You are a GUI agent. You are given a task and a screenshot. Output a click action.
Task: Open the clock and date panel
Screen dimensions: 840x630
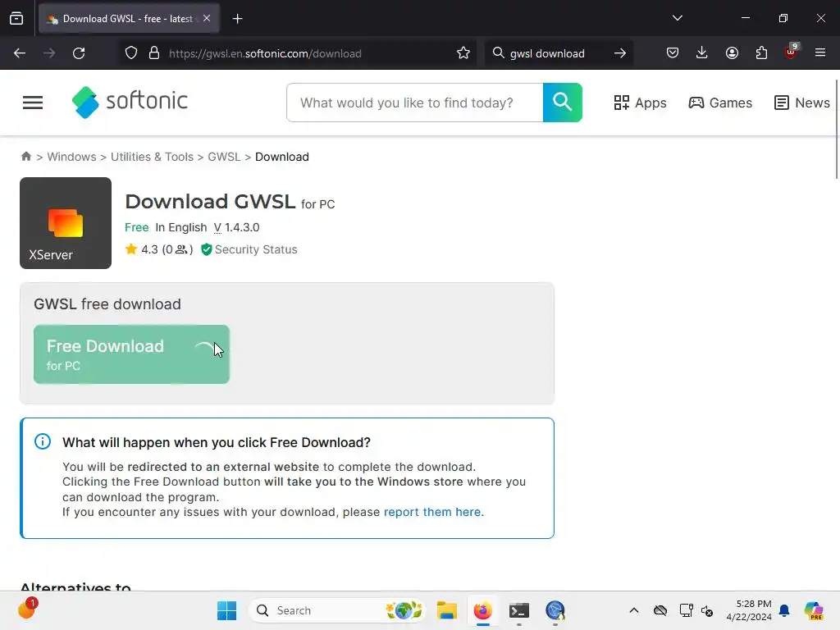click(748, 610)
